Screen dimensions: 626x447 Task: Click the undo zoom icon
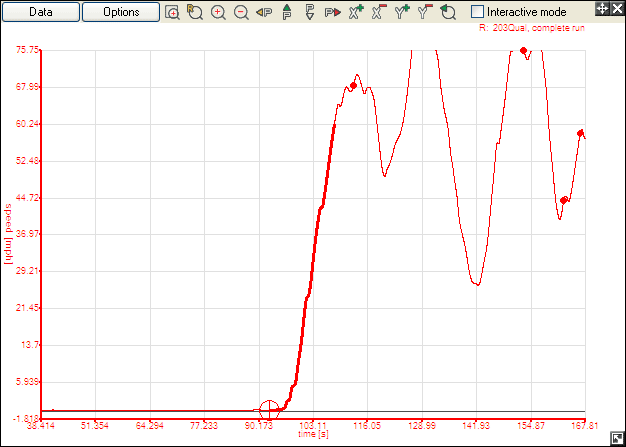[448, 12]
